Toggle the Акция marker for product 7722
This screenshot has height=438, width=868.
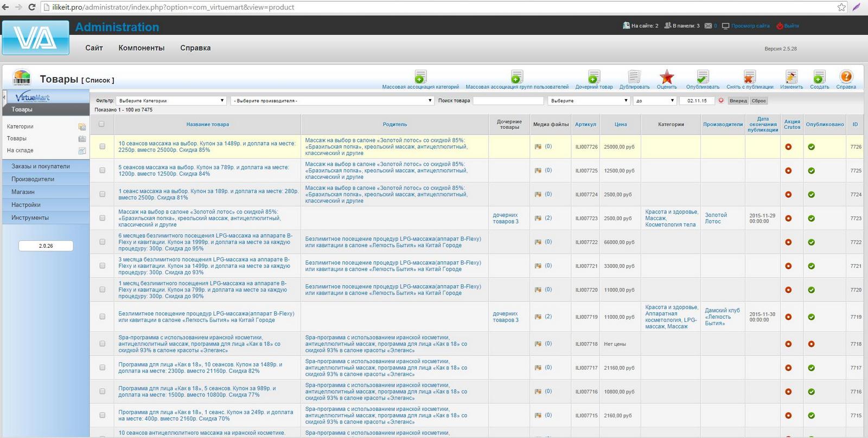coord(788,242)
